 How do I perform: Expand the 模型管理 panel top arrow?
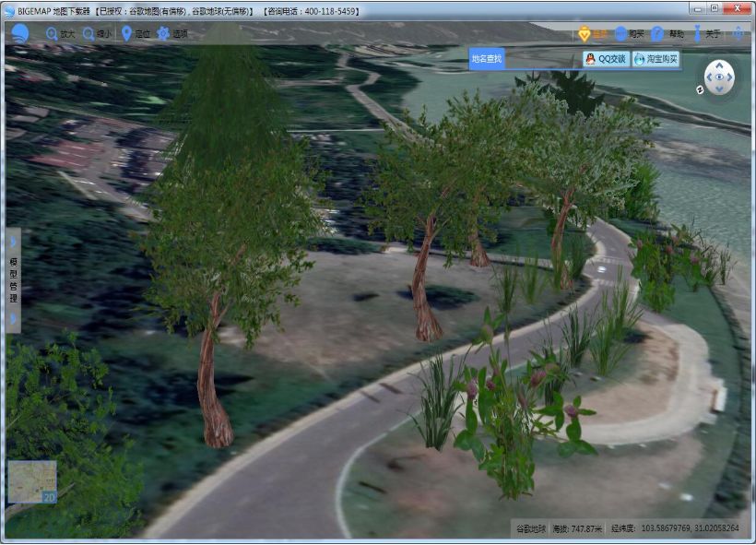click(13, 242)
